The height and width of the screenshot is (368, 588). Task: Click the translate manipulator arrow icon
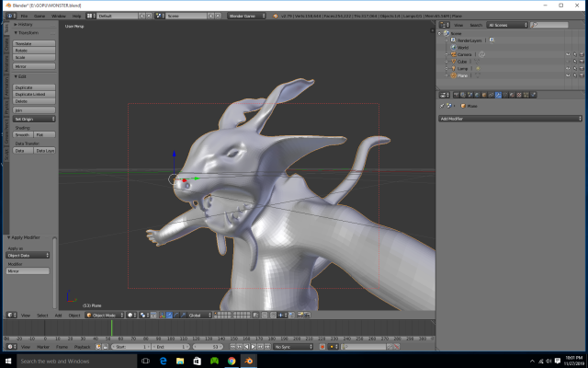click(169, 315)
